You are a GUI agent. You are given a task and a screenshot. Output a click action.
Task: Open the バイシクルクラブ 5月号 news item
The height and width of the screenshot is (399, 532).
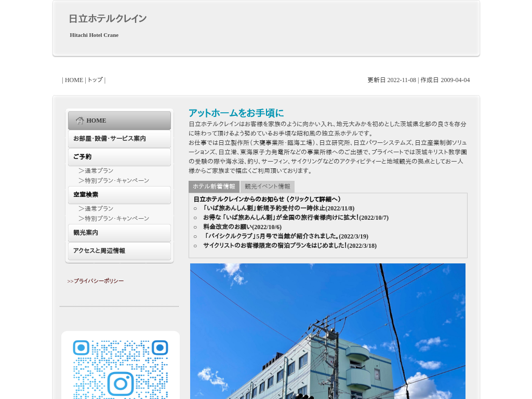point(286,236)
